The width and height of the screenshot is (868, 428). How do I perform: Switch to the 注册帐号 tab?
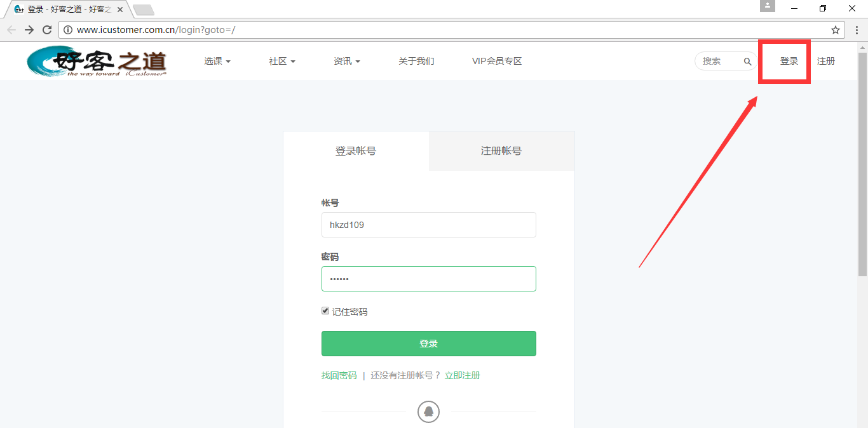501,151
